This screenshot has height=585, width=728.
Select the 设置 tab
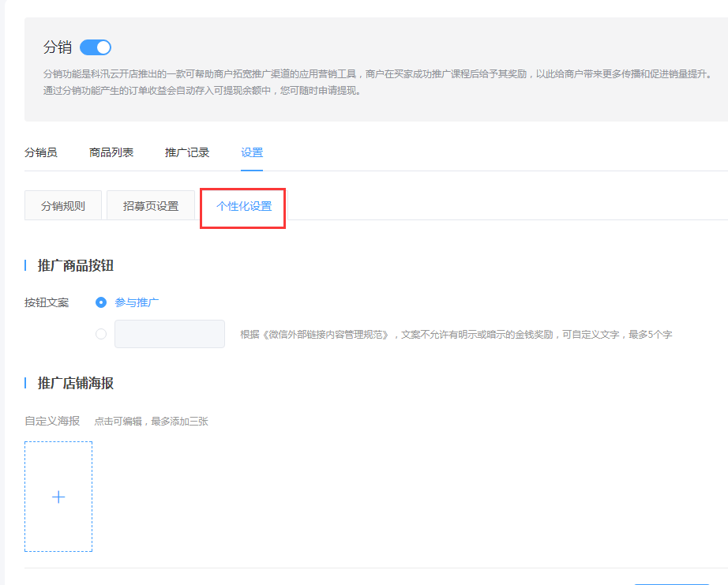pos(251,152)
